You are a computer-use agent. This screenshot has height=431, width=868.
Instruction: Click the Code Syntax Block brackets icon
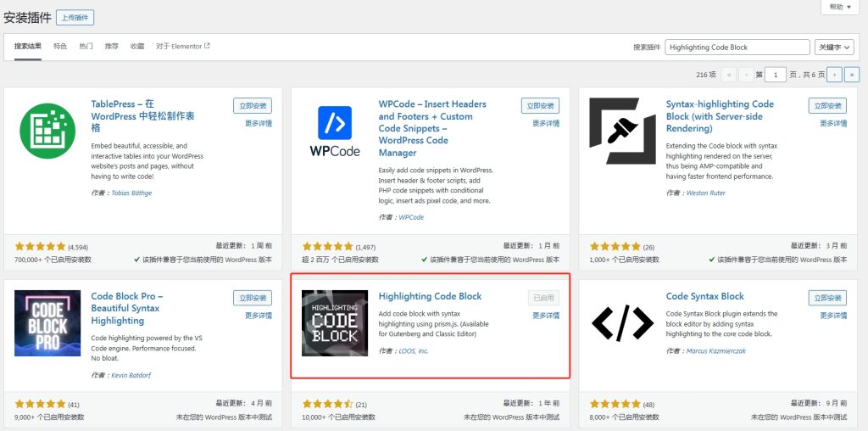(622, 322)
